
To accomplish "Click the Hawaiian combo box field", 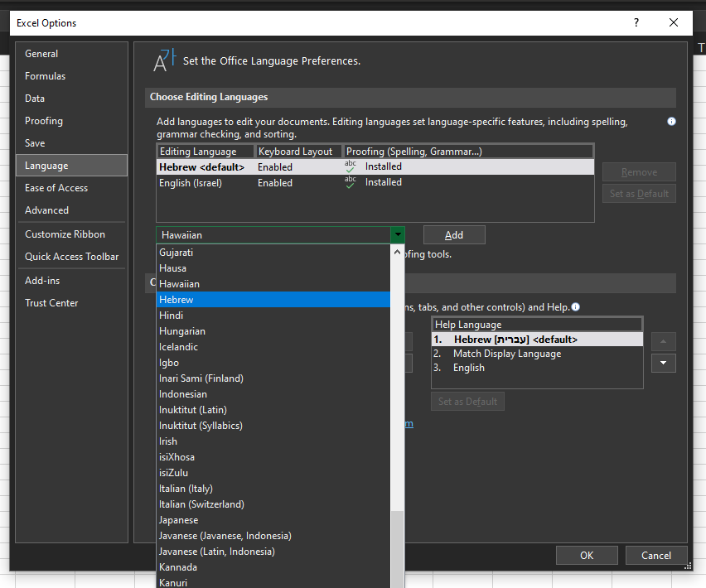I will point(273,235).
